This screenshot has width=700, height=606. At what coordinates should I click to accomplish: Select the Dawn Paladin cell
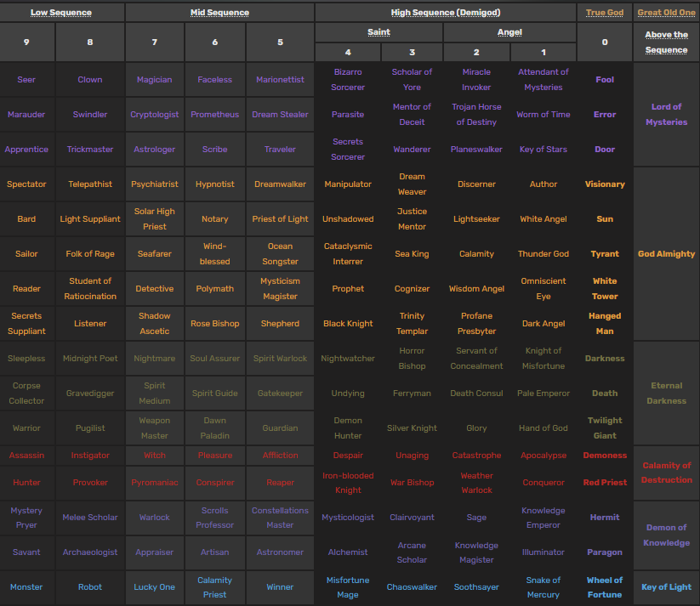click(x=214, y=428)
